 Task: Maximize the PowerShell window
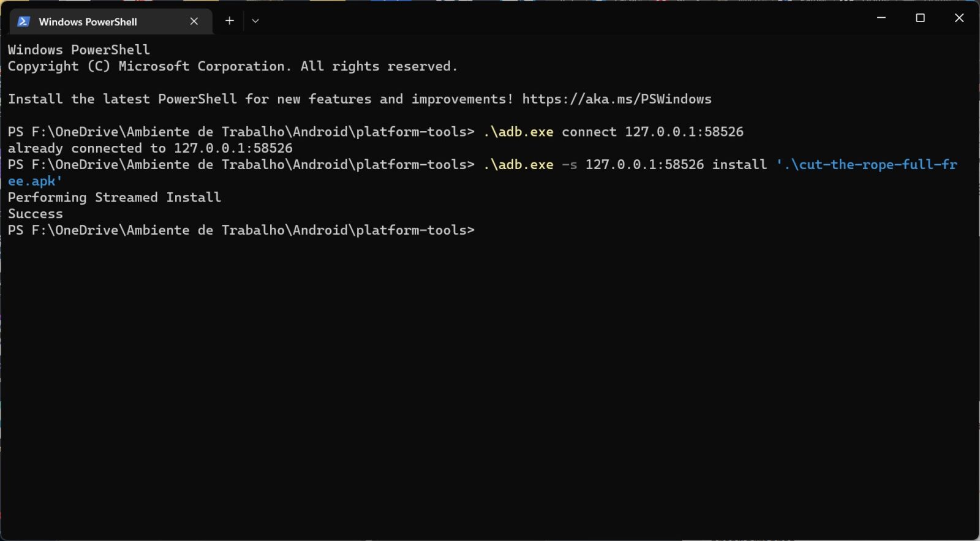(920, 18)
